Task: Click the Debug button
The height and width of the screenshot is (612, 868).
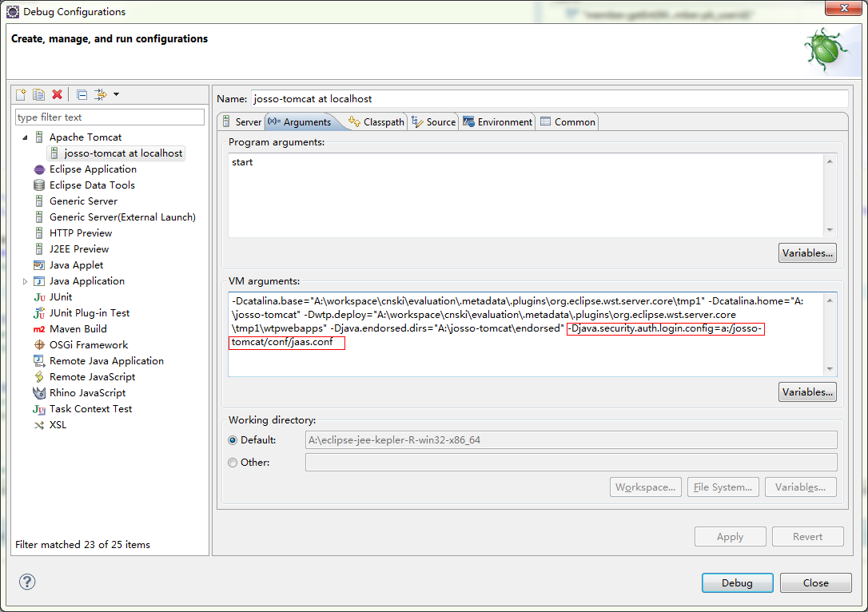Action: (x=738, y=582)
